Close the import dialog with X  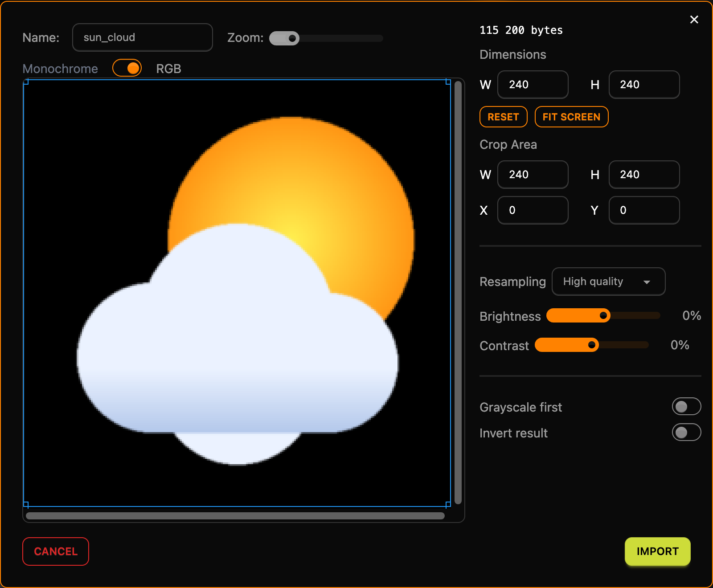pos(694,20)
